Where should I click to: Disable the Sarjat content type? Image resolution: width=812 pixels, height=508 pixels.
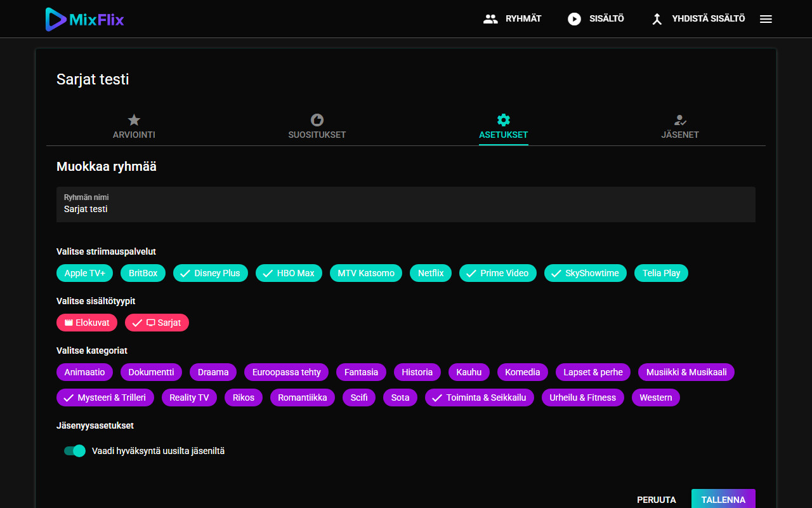coord(157,323)
